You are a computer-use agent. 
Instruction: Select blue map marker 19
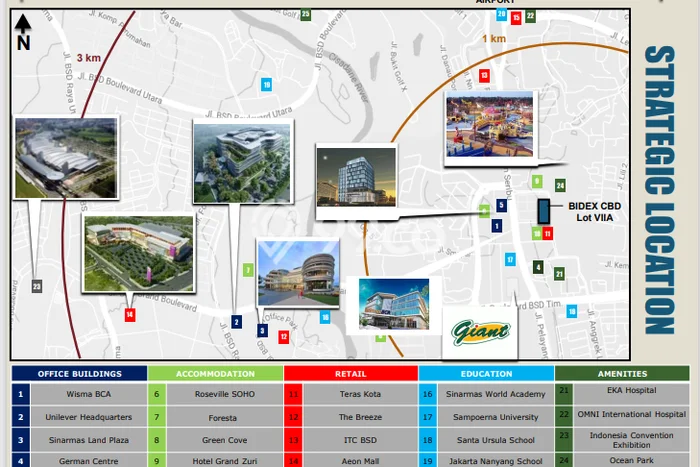[267, 84]
